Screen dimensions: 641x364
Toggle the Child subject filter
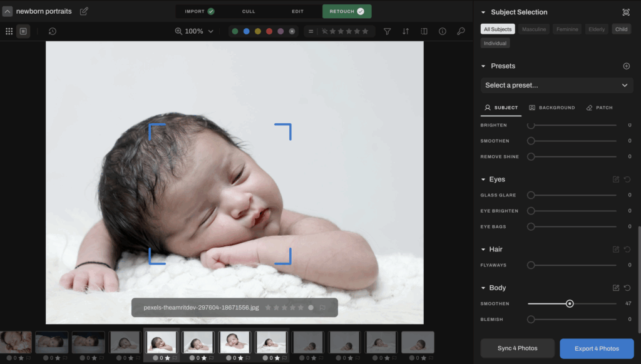(621, 29)
